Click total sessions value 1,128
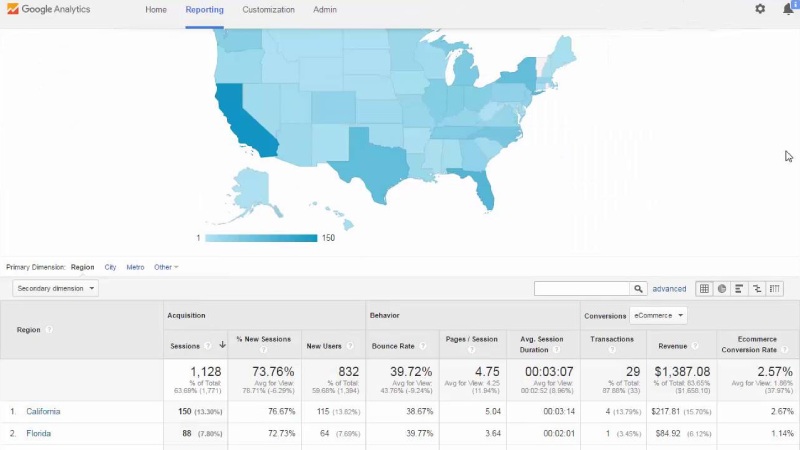Image resolution: width=800 pixels, height=450 pixels. point(206,371)
